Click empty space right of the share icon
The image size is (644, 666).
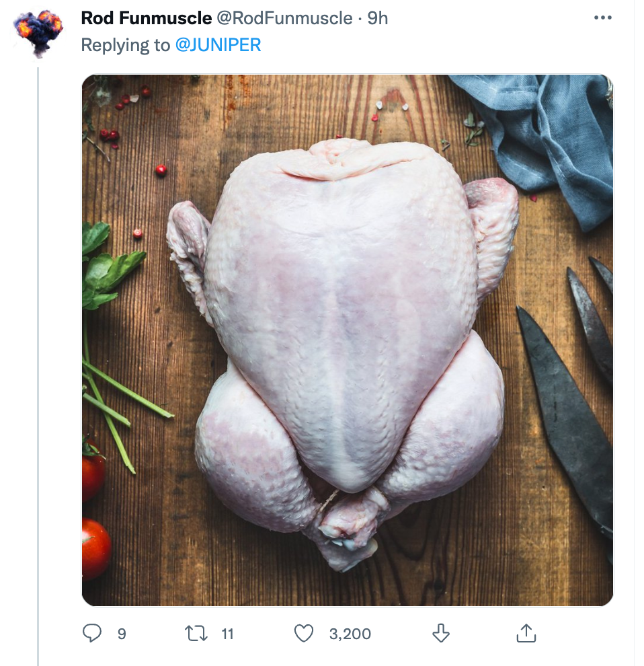(x=585, y=633)
